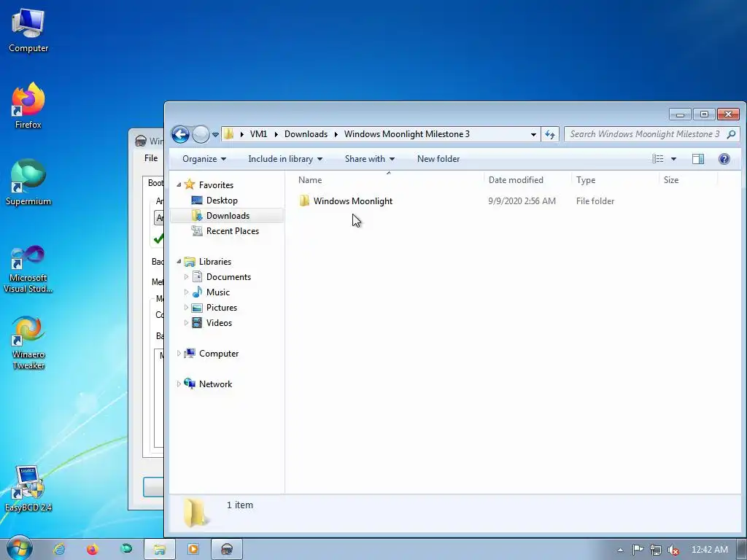The image size is (747, 560).
Task: Open Music library
Action: point(217,292)
